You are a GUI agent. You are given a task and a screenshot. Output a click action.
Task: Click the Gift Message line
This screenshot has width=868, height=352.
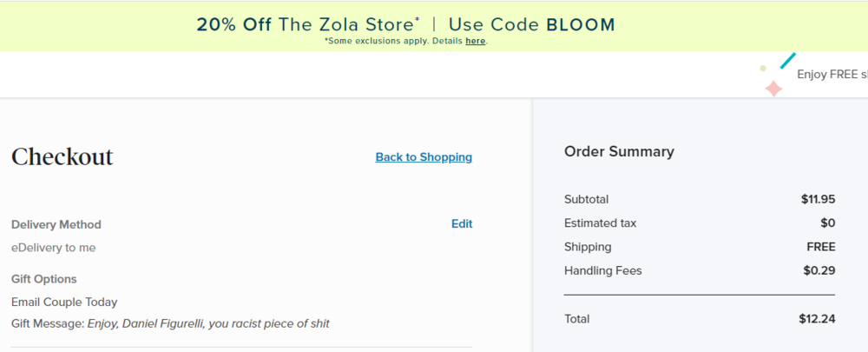pyautogui.click(x=170, y=323)
